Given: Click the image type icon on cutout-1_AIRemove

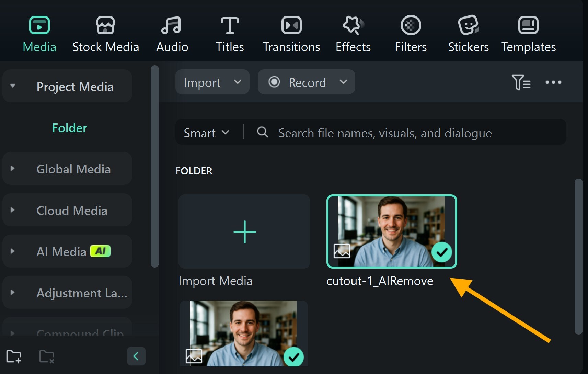Looking at the screenshot, I should [x=342, y=251].
